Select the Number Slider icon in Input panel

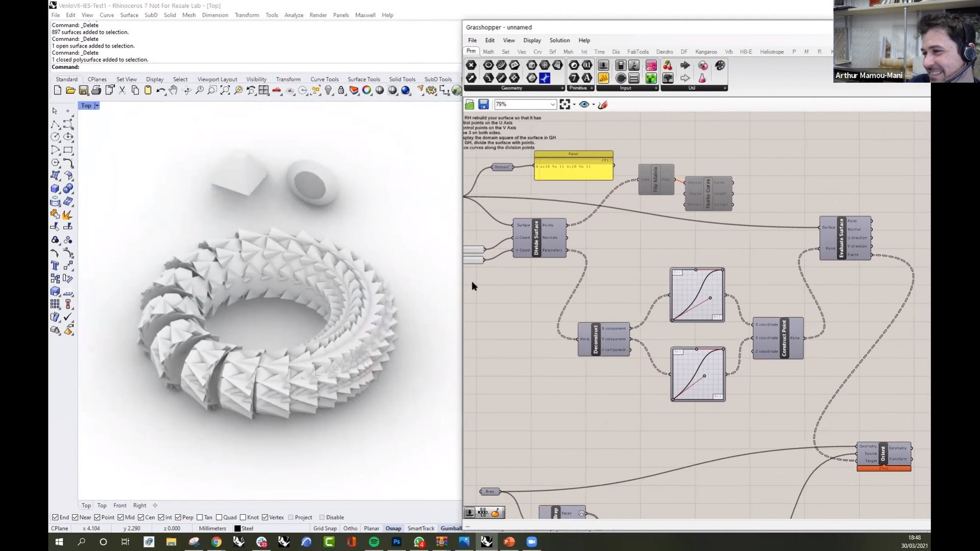click(x=603, y=65)
